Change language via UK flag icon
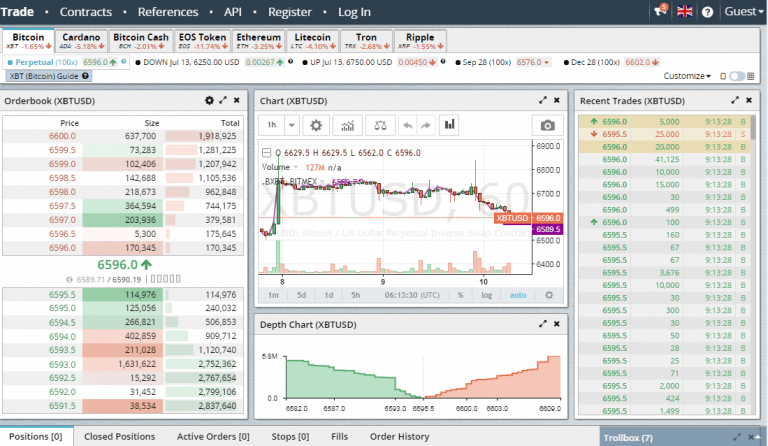Viewport: 768px width, 446px height. point(684,11)
